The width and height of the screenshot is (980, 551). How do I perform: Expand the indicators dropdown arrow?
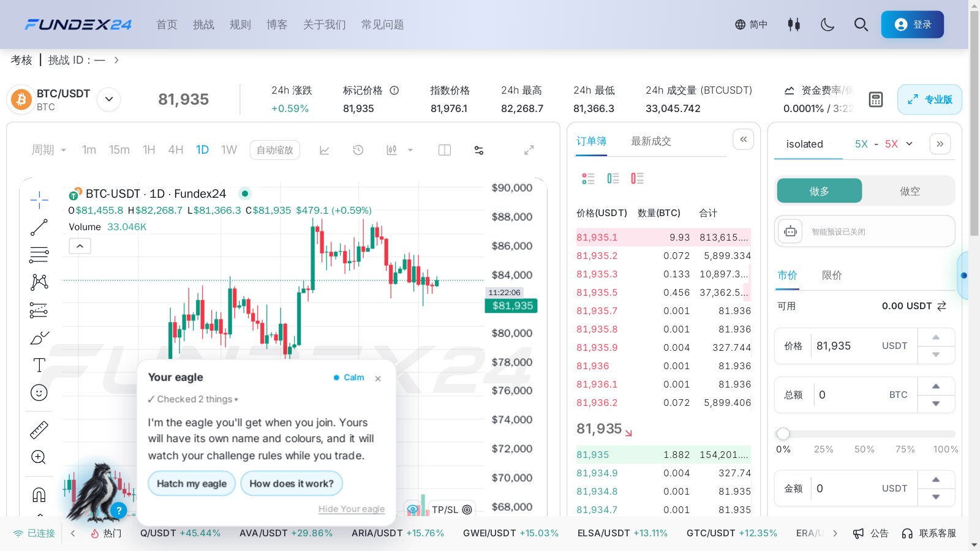pyautogui.click(x=410, y=150)
